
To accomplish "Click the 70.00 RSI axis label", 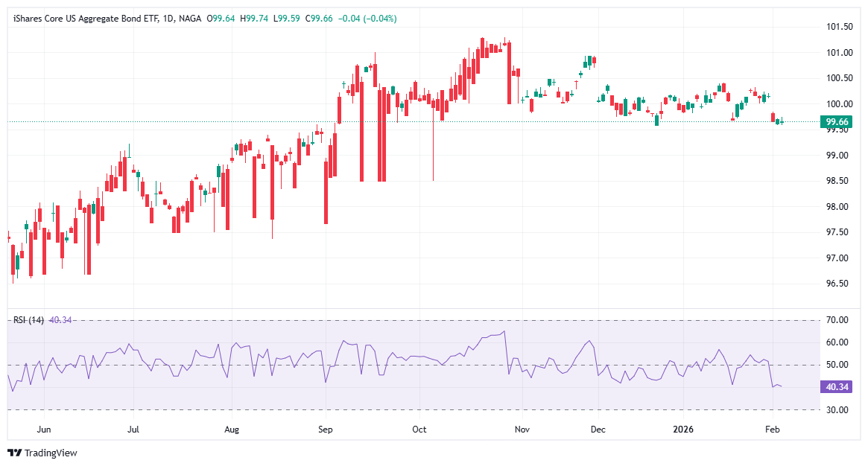I will (837, 319).
